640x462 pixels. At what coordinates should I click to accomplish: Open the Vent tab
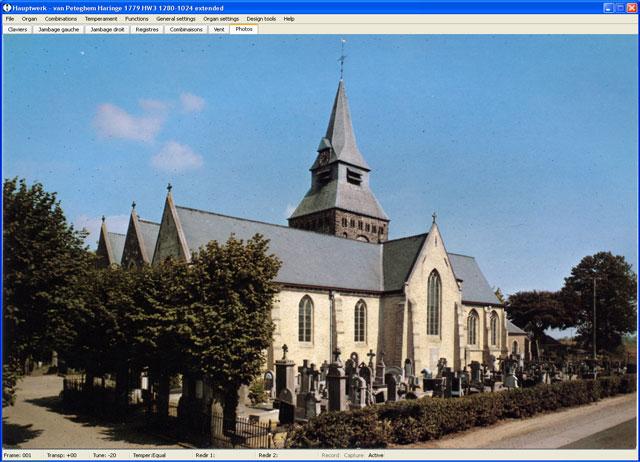click(219, 29)
